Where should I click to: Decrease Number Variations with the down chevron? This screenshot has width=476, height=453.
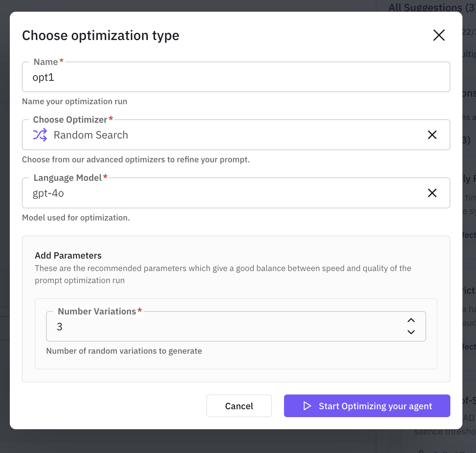point(411,333)
